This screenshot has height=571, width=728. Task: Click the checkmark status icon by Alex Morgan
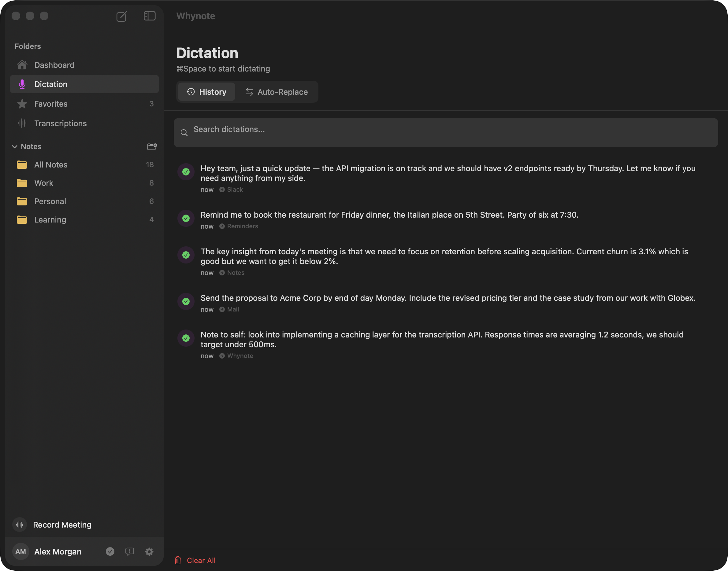click(110, 552)
